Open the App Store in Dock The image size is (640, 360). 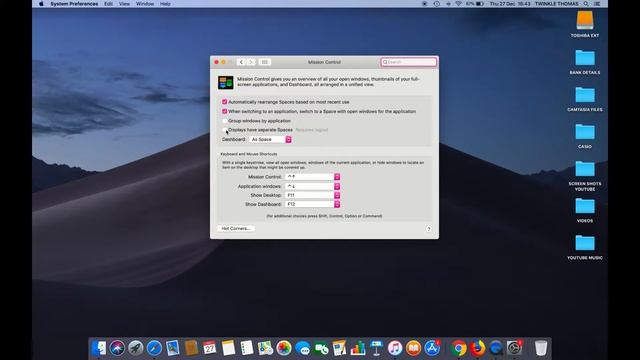click(432, 348)
